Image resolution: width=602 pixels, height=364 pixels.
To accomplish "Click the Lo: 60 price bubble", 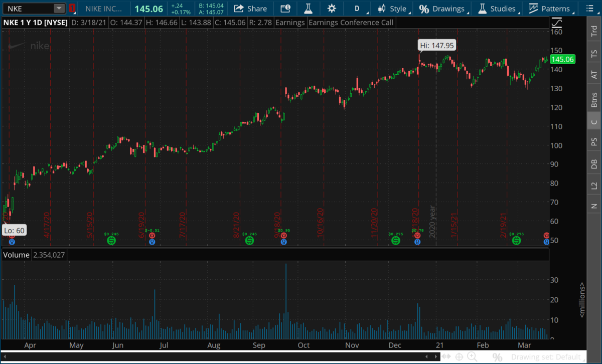I will tap(14, 231).
